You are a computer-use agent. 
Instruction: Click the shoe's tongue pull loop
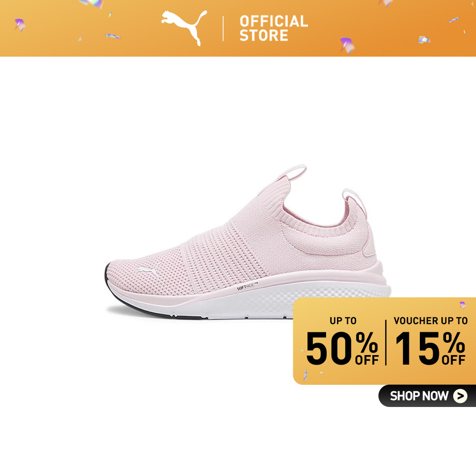[x=293, y=174]
